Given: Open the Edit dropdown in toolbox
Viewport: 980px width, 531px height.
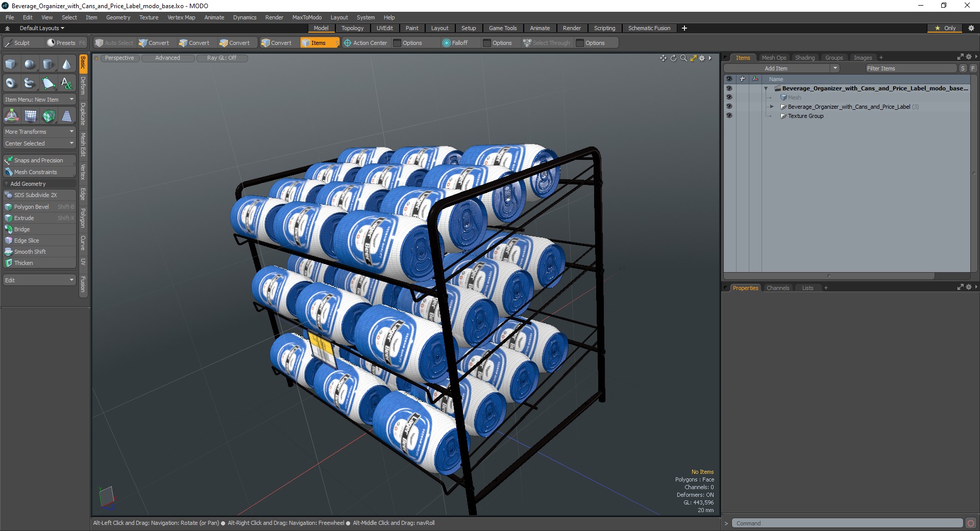Looking at the screenshot, I should (x=39, y=280).
